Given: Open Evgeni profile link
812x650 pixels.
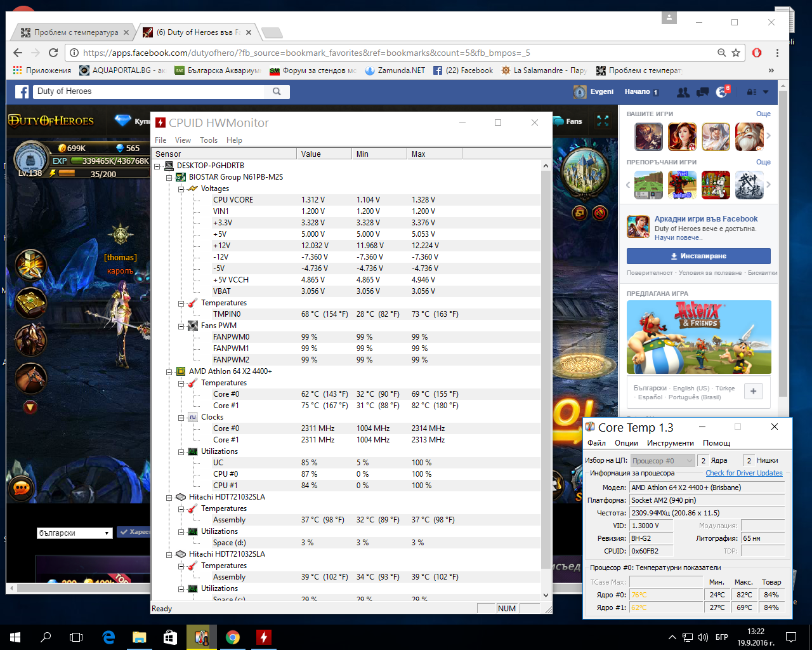Looking at the screenshot, I should (x=594, y=91).
